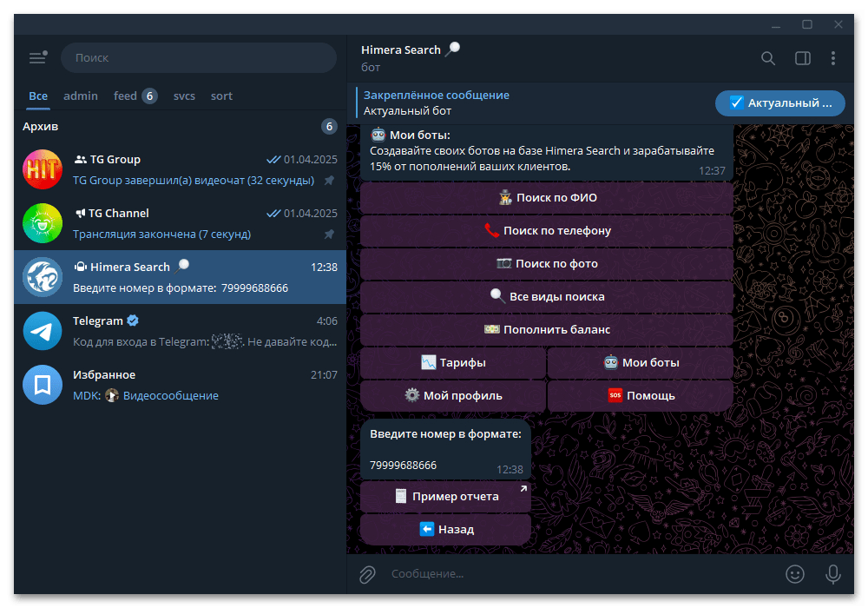Open the Himera Search chat header title

click(411, 50)
